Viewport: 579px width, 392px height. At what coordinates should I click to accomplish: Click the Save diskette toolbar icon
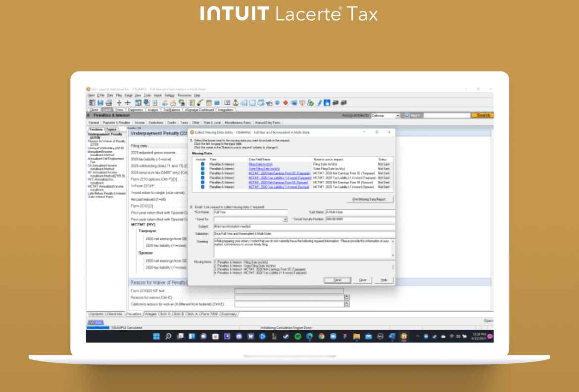100,103
